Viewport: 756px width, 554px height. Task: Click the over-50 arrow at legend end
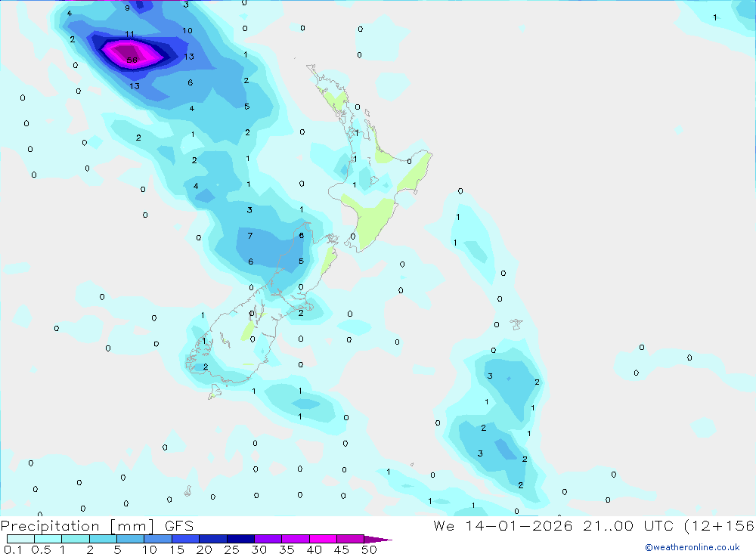pos(377,540)
